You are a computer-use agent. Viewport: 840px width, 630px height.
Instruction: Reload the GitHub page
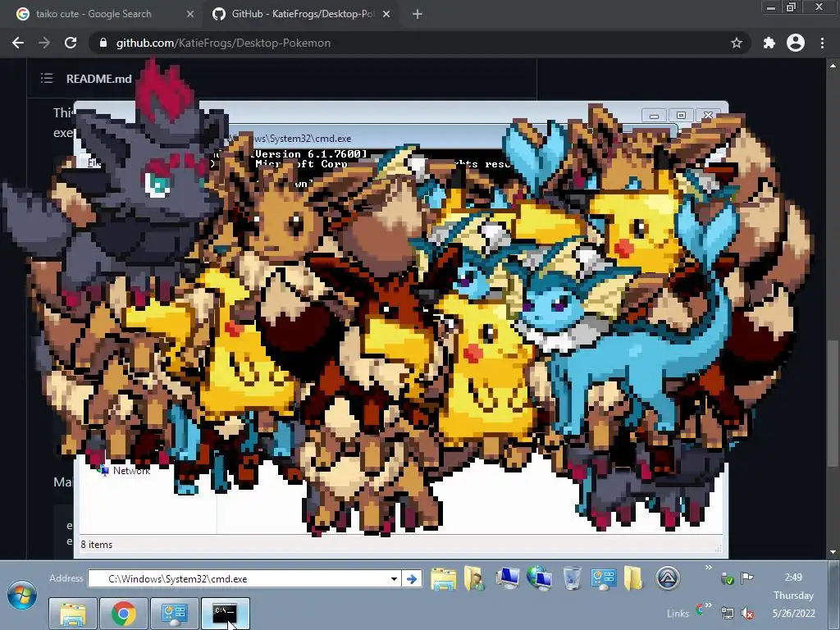point(71,43)
